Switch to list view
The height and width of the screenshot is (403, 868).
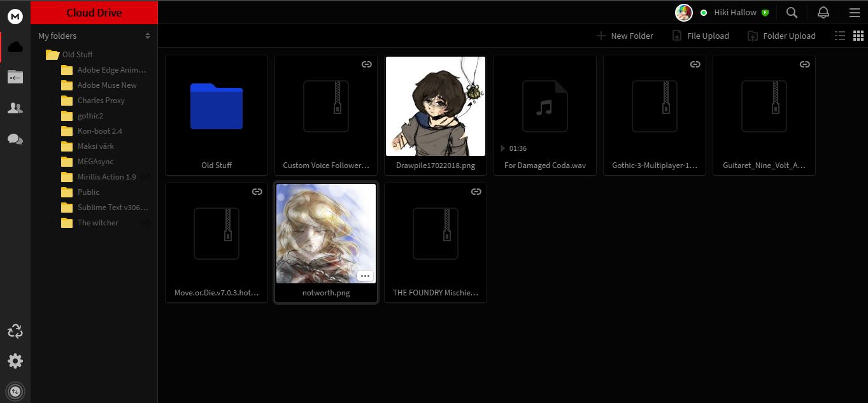coord(839,36)
